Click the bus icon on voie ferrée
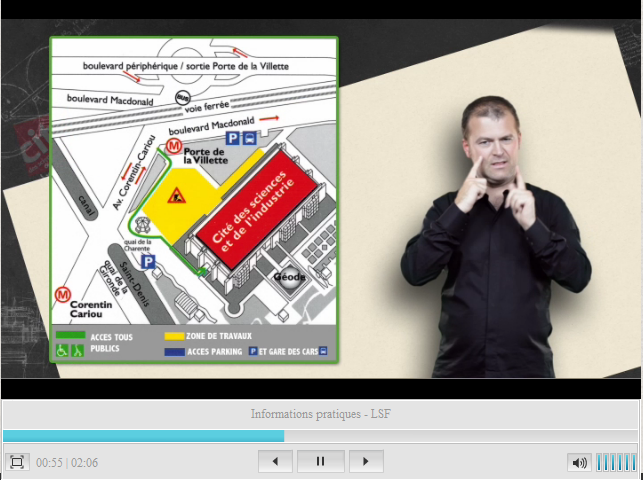643x480 pixels. point(183,98)
